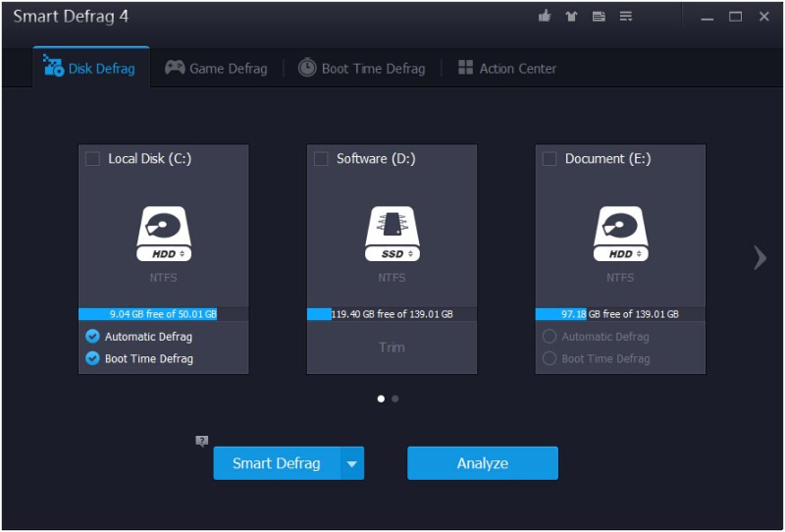The image size is (785, 532).
Task: Click the thumbs-up like icon
Action: point(545,16)
